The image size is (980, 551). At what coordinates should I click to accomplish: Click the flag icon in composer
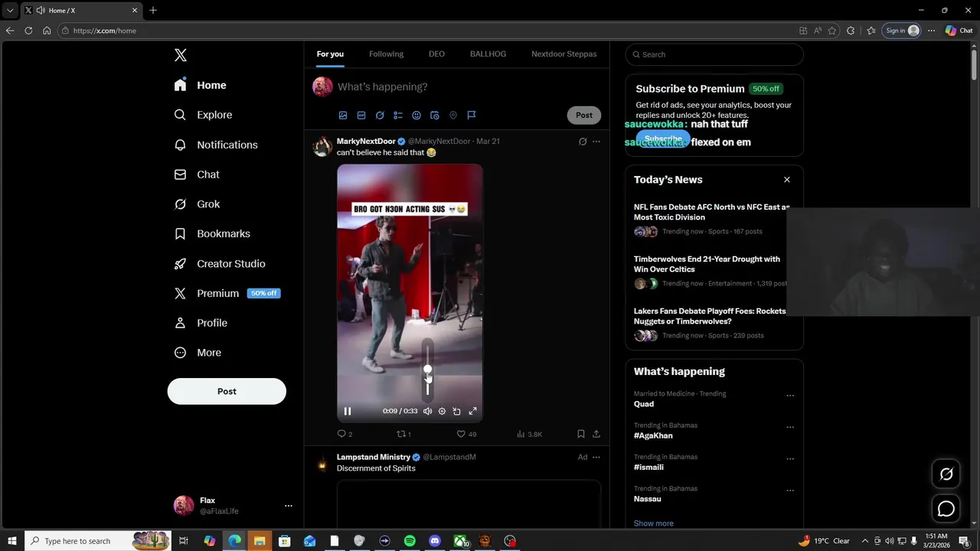[472, 115]
